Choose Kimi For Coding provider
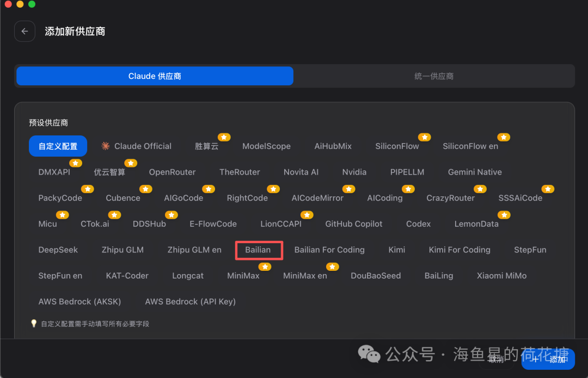Image resolution: width=588 pixels, height=378 pixels. [x=460, y=250]
